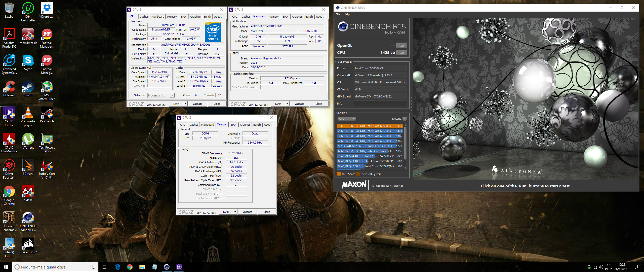Select ranking row 7 Core i7-4770K 822
Screen dimensions: 644x272
[370, 156]
